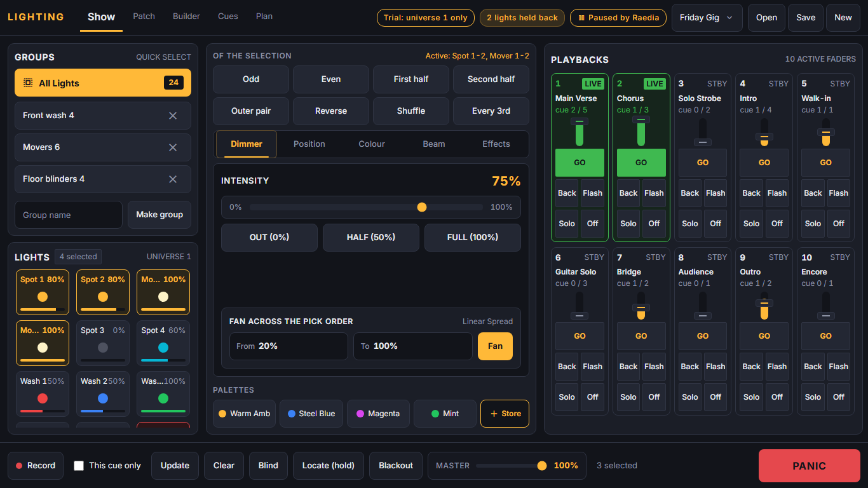Screen dimensions: 868x488
Task: Open the Effects attribute tab
Action: [496, 144]
